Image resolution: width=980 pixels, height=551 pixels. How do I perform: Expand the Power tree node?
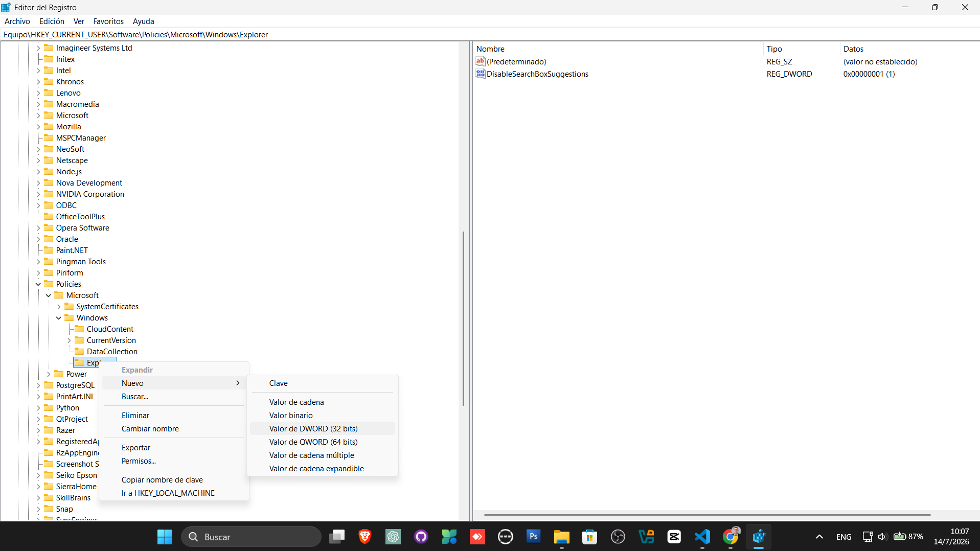[x=49, y=374]
